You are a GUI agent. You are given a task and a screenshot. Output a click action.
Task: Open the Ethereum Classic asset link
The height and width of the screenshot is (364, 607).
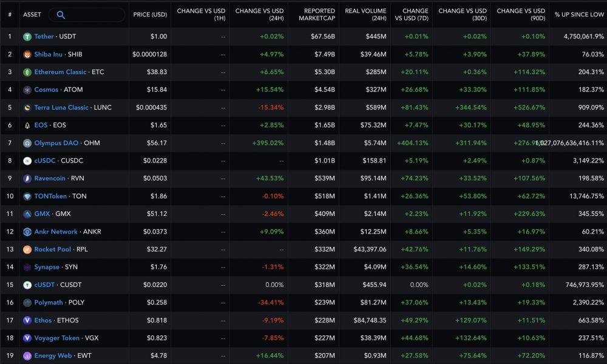click(x=60, y=72)
